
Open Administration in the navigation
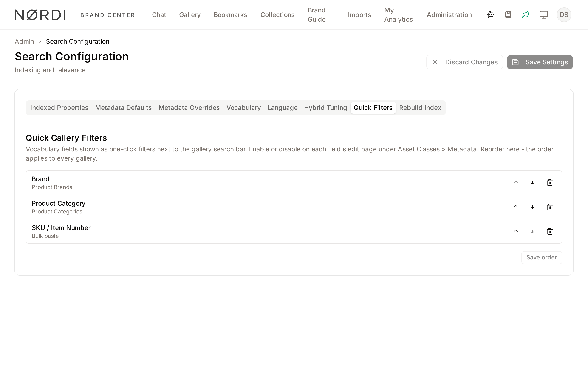click(x=449, y=14)
